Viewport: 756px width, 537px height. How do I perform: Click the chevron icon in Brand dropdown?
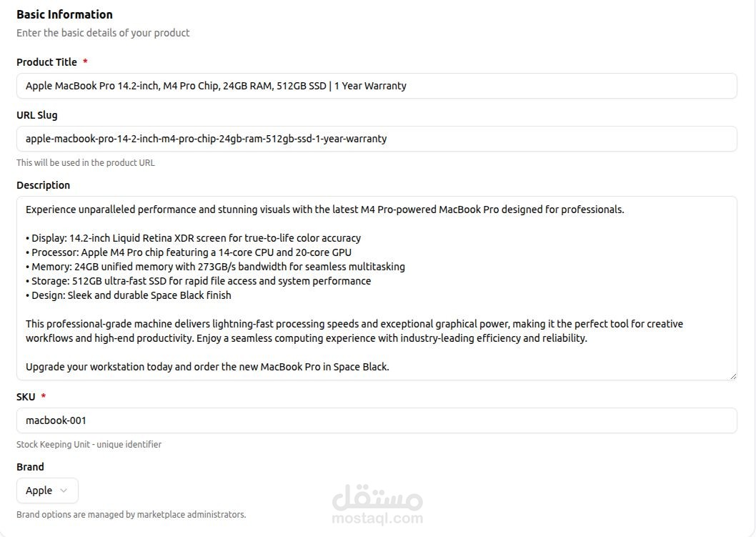[x=63, y=491]
